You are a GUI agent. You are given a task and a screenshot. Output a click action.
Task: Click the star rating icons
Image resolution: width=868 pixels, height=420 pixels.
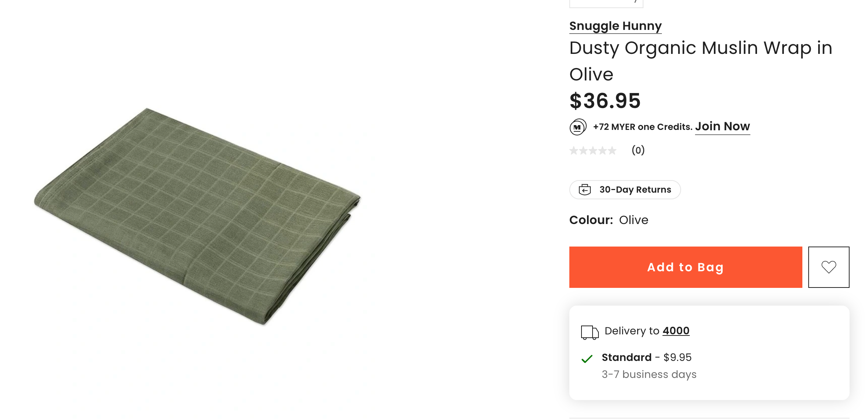tap(593, 151)
